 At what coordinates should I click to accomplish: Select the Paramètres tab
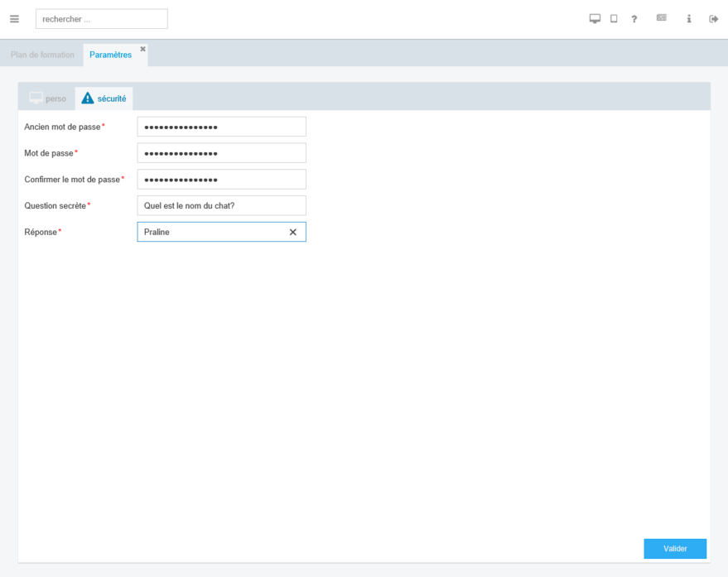[x=110, y=55]
